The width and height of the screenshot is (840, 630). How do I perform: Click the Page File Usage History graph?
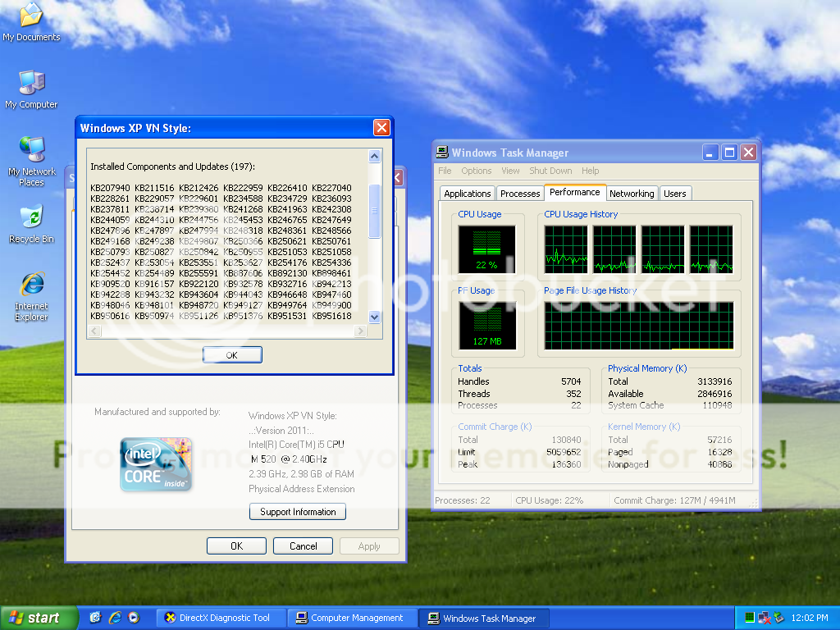click(x=638, y=326)
